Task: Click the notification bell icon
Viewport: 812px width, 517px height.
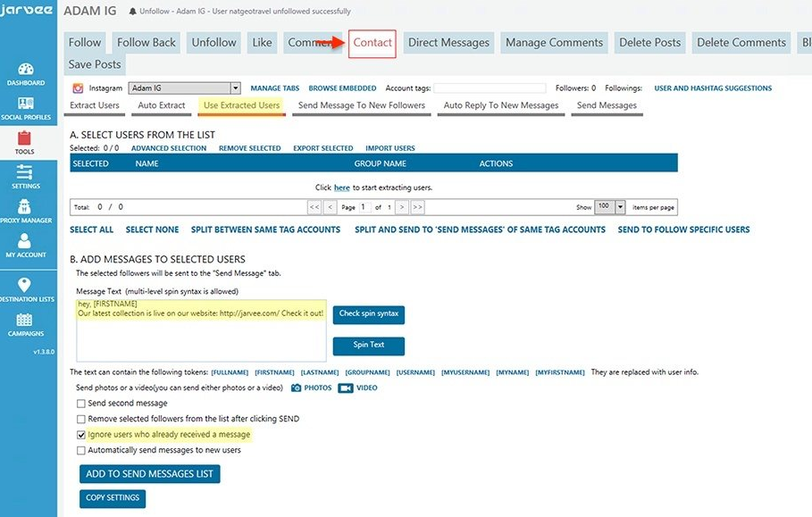Action: (x=133, y=12)
